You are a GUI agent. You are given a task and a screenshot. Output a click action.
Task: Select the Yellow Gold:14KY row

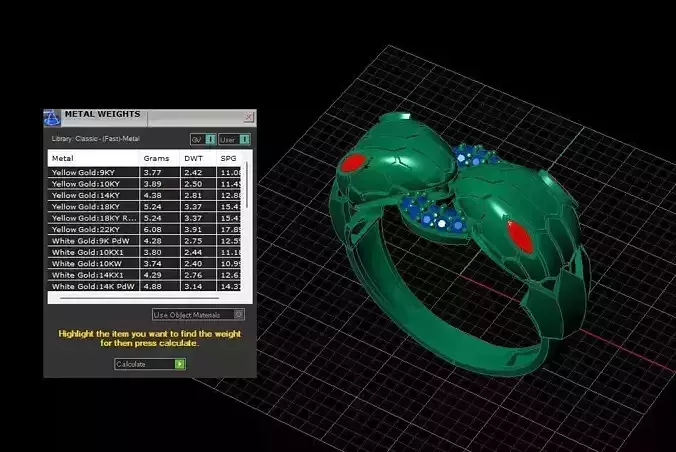(144, 195)
